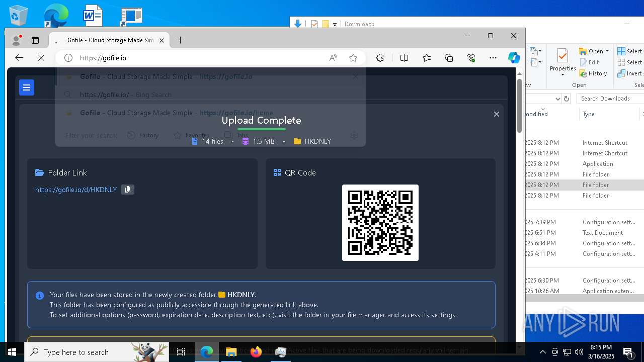Viewport: 644px width, 362px height.
Task: Show hidden system tray icons
Action: (x=542, y=352)
